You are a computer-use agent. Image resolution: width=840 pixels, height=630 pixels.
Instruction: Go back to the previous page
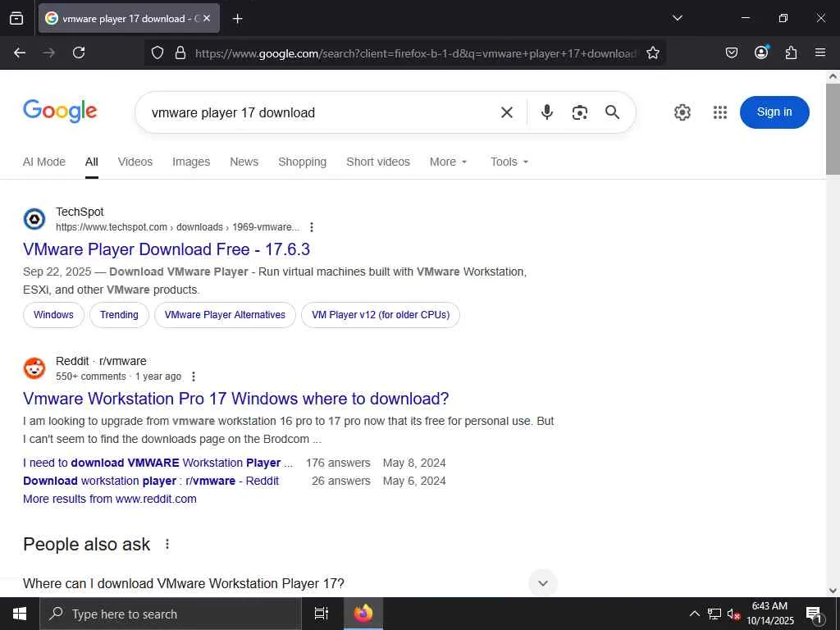coord(20,52)
